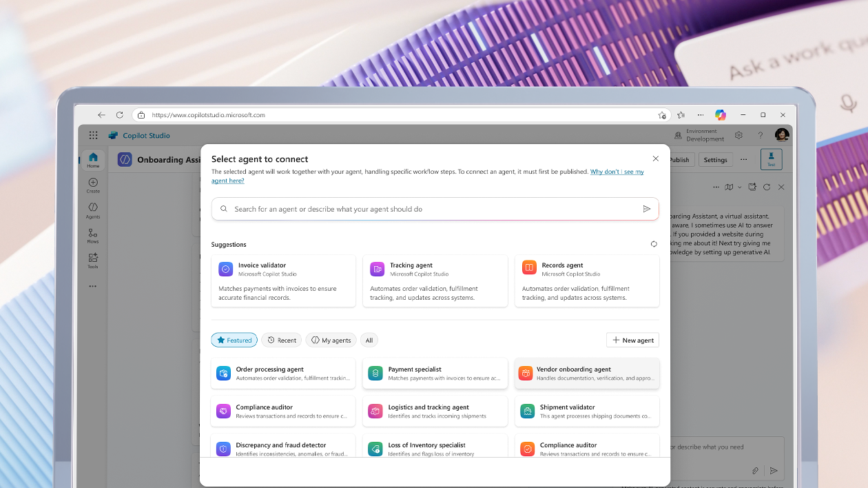This screenshot has height=488, width=868.
Task: Select the Flows icon in the sidebar
Action: (x=93, y=234)
